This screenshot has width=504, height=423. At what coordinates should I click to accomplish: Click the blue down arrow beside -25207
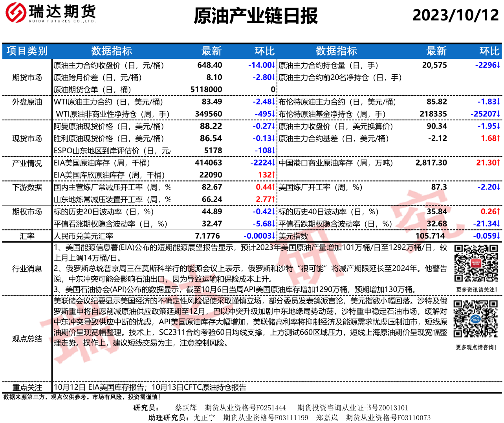point(498,114)
